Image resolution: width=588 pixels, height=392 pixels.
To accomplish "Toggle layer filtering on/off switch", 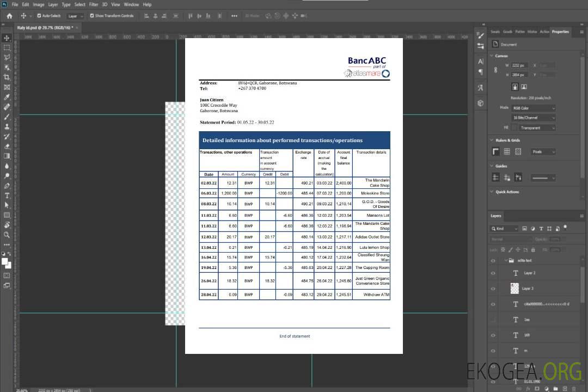I will click(565, 228).
